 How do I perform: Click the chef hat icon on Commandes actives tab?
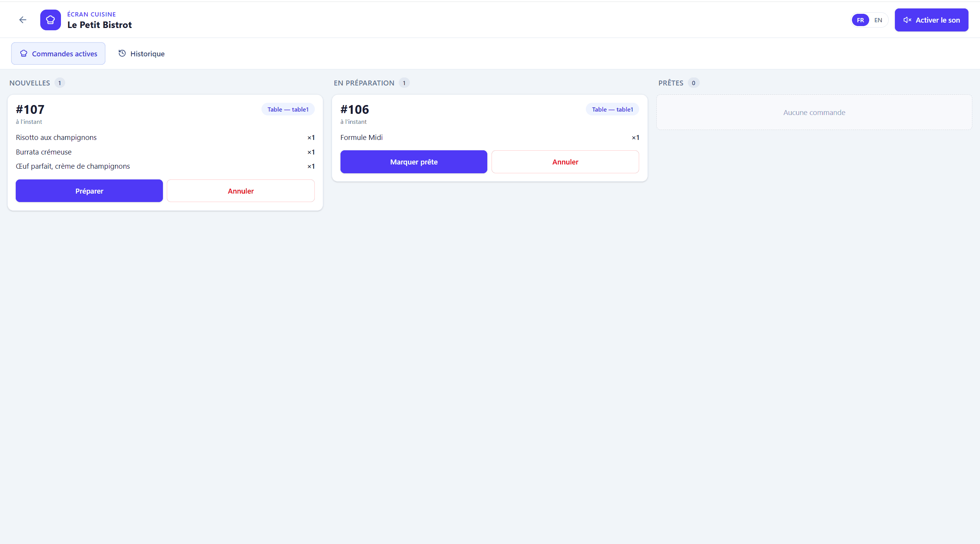tap(24, 53)
